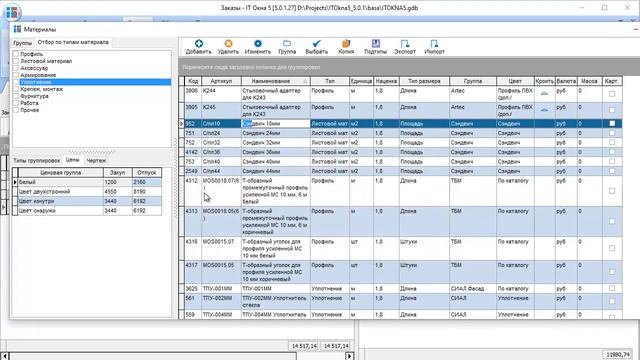Click the Ценовая группа column header
The height and width of the screenshot is (360, 640).
click(60, 173)
